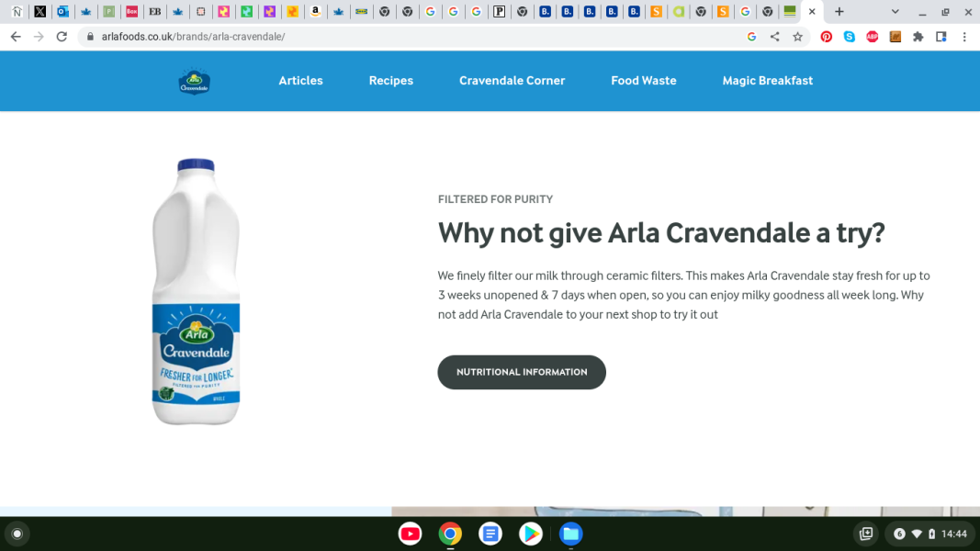The width and height of the screenshot is (980, 551).
Task: Open the Food Waste page
Action: [644, 81]
